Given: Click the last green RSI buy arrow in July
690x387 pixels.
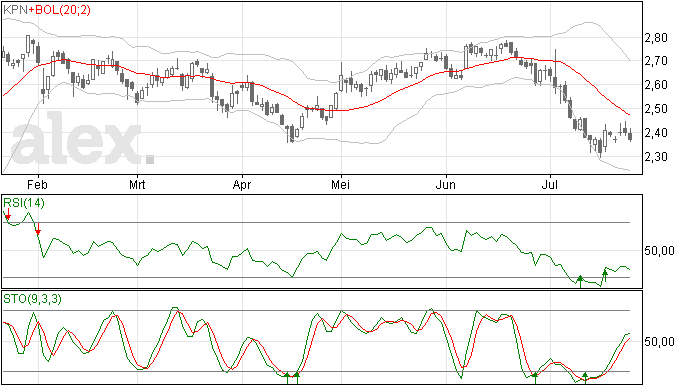Looking at the screenshot, I should [x=605, y=276].
